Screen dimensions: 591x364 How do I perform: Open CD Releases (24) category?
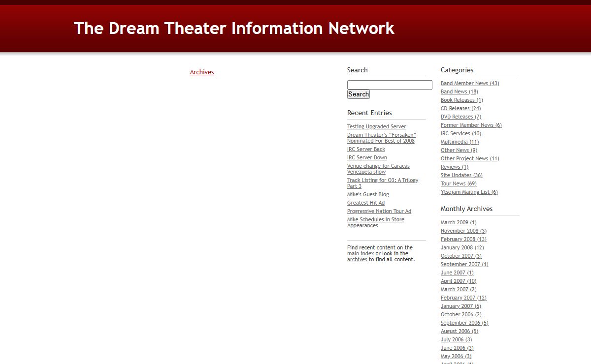pos(461,108)
